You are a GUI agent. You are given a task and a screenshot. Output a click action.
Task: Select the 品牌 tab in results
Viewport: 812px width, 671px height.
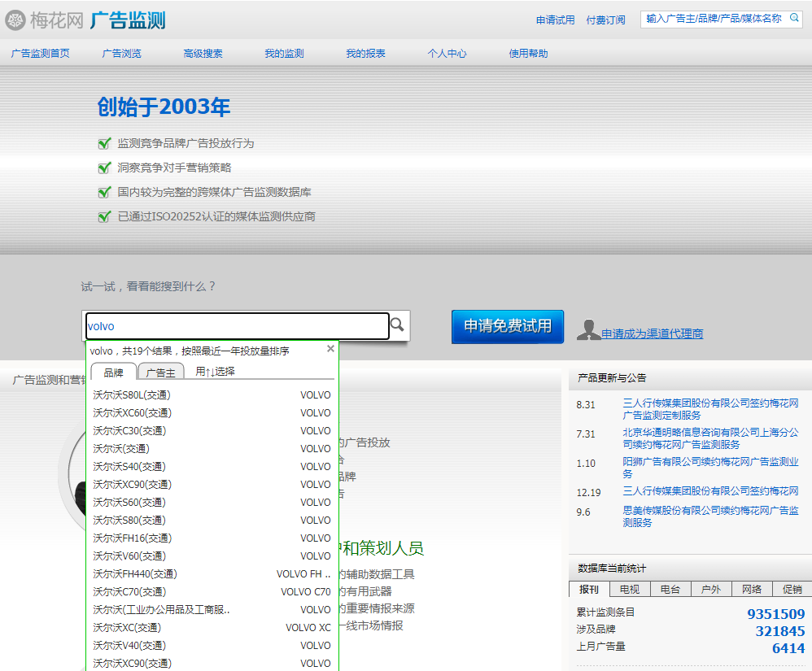coord(113,373)
